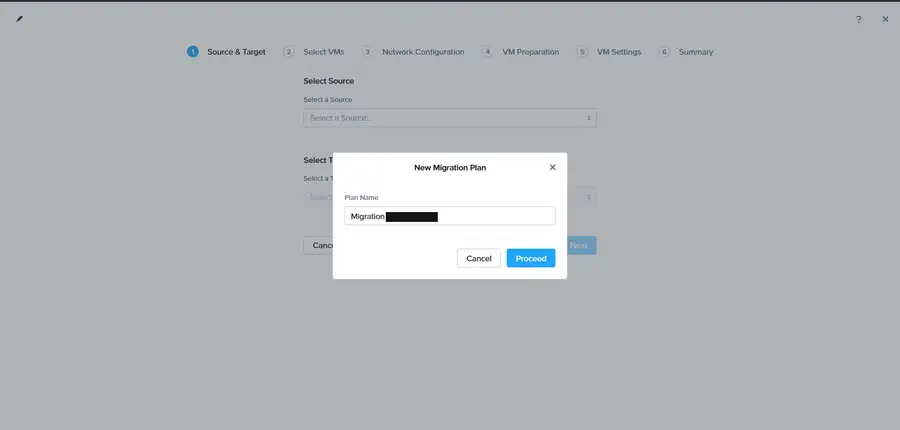900x430 pixels.
Task: Click the Next button in wizard
Action: tap(579, 245)
